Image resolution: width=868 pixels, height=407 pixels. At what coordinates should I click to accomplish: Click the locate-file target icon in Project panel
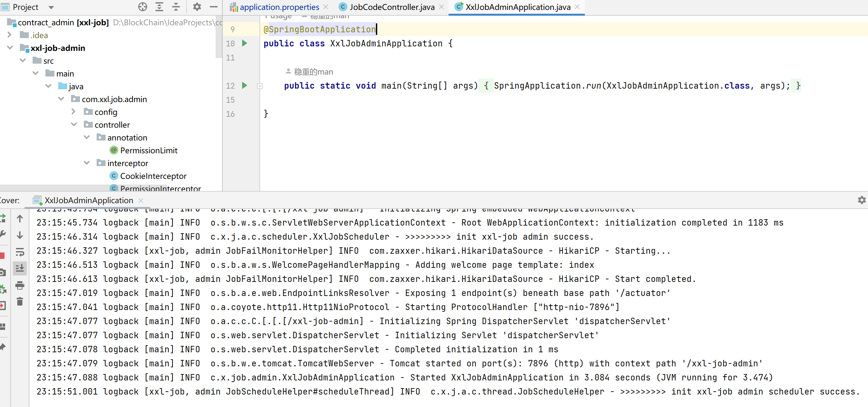click(142, 7)
